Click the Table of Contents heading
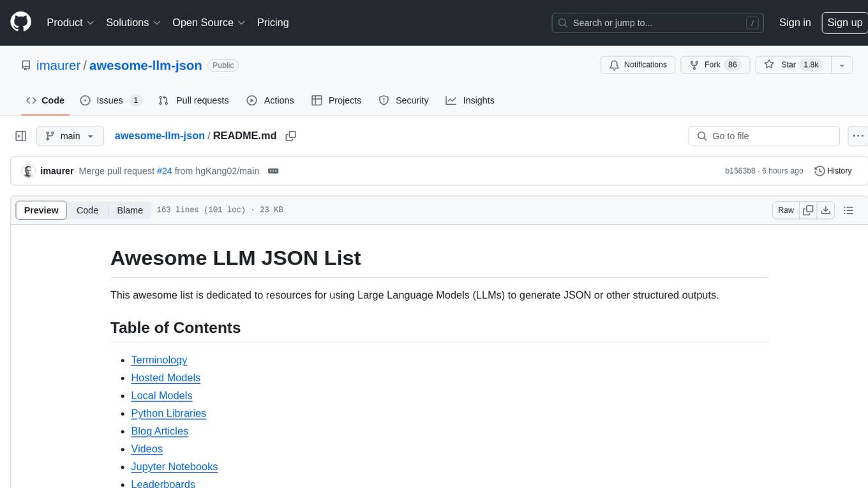This screenshot has height=488, width=868. [x=176, y=328]
